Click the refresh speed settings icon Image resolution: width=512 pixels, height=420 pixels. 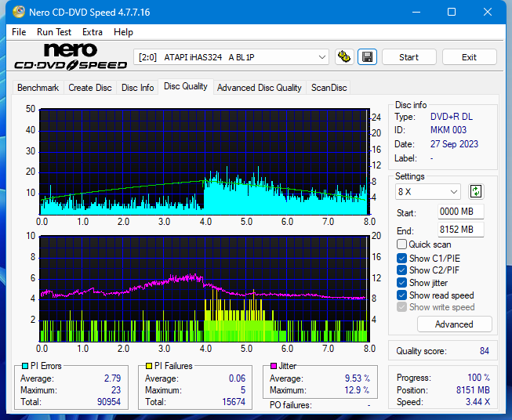tap(476, 191)
